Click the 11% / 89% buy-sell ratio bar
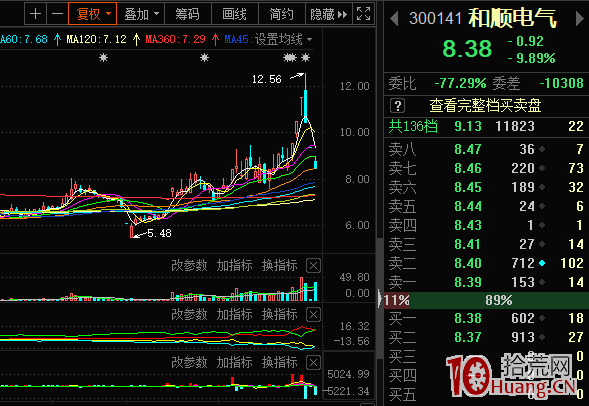The height and width of the screenshot is (406, 589). [486, 300]
